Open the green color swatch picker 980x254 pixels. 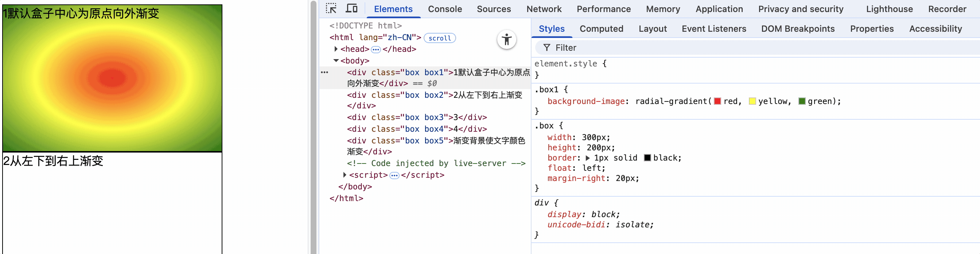click(802, 101)
